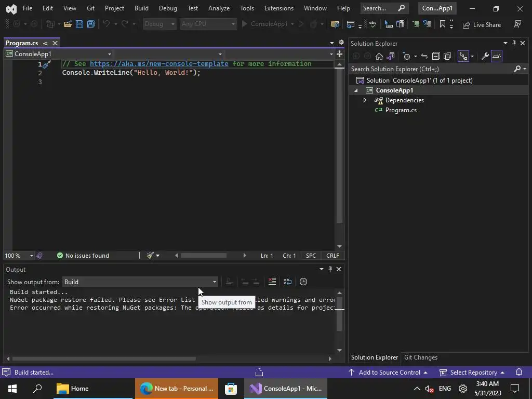Click the Find in Files toolbar icon
The height and width of the screenshot is (399, 532).
[335, 24]
